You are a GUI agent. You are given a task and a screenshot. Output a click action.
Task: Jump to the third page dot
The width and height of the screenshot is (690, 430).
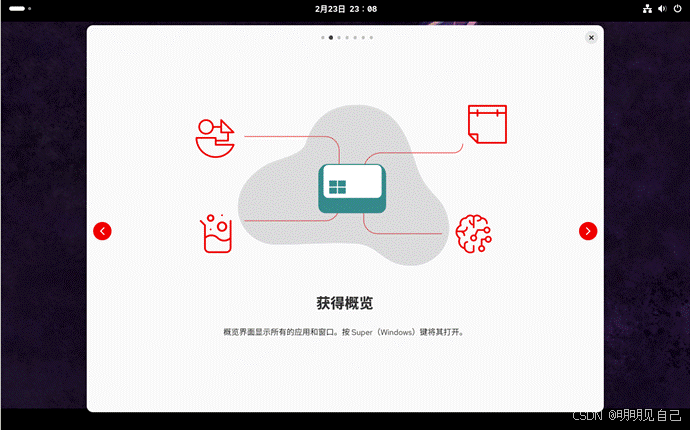coord(339,38)
